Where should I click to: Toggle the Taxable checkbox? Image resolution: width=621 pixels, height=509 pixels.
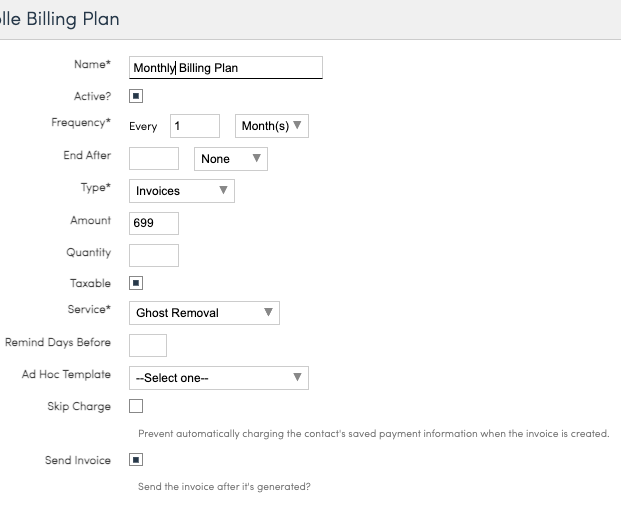click(x=136, y=283)
